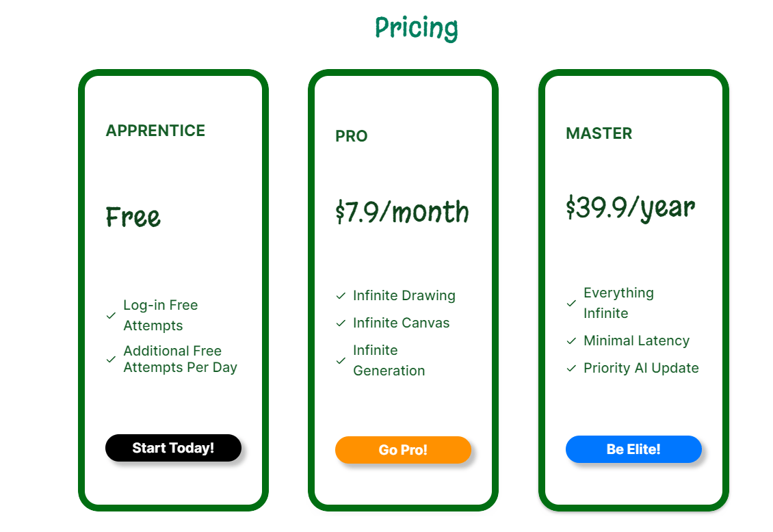Select the MASTER plan title
This screenshot has height=532, width=773.
click(x=599, y=133)
